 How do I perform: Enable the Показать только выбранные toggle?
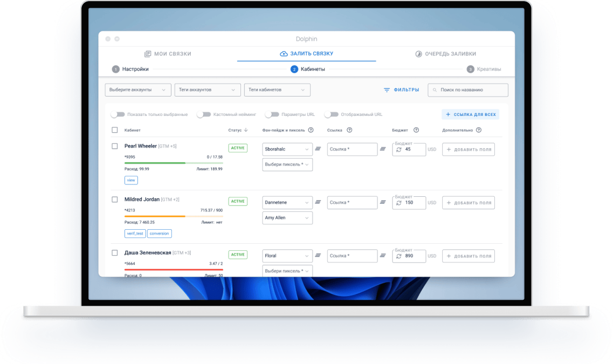[x=118, y=114]
